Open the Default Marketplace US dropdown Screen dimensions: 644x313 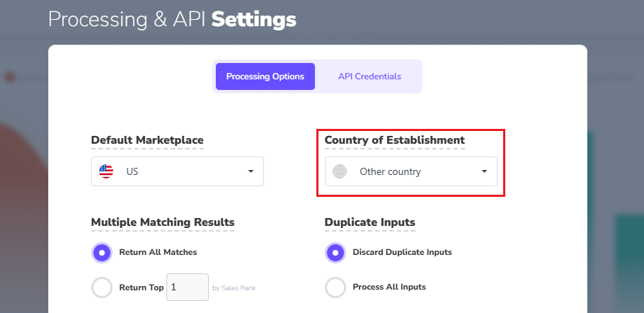(x=177, y=171)
